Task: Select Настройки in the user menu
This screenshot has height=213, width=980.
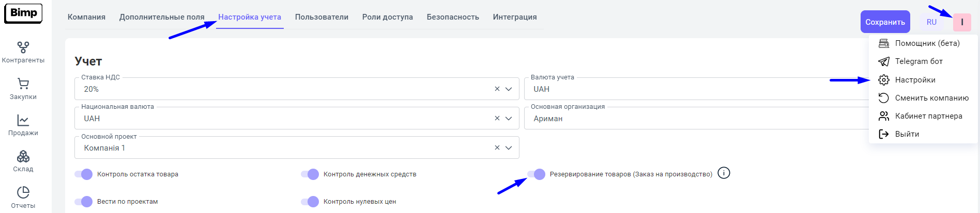Action: coord(915,80)
